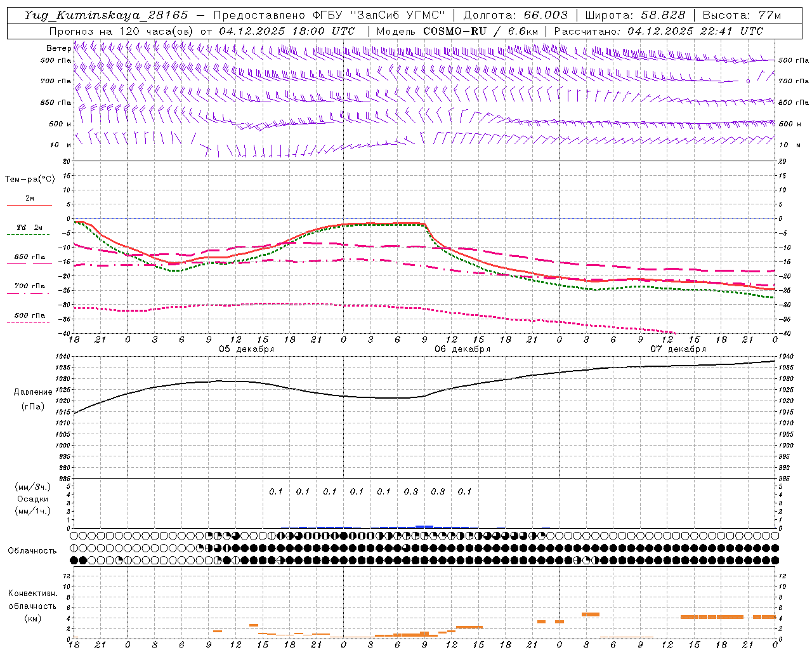Click the station title Yug_Kuminskaya_28165
Image resolution: width=812 pixels, height=650 pixels.
pyautogui.click(x=106, y=15)
